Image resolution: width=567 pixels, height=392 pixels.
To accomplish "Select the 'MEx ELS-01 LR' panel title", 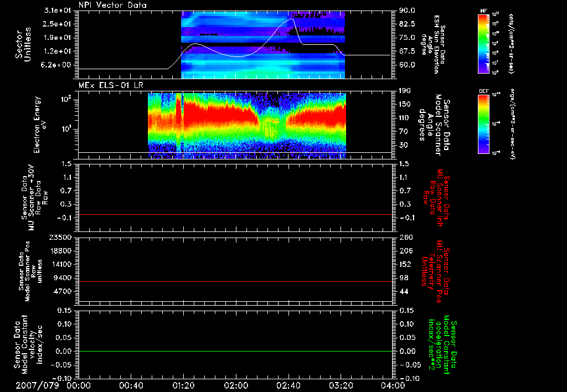I will click(x=111, y=86).
